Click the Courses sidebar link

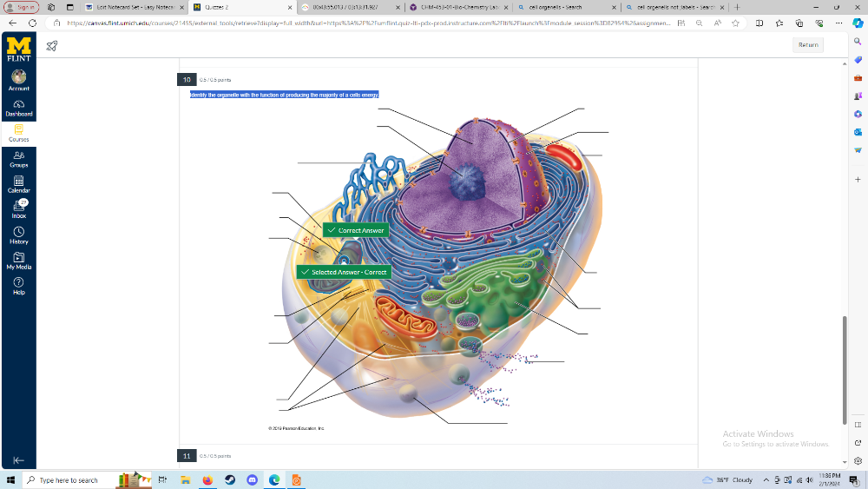(x=18, y=134)
